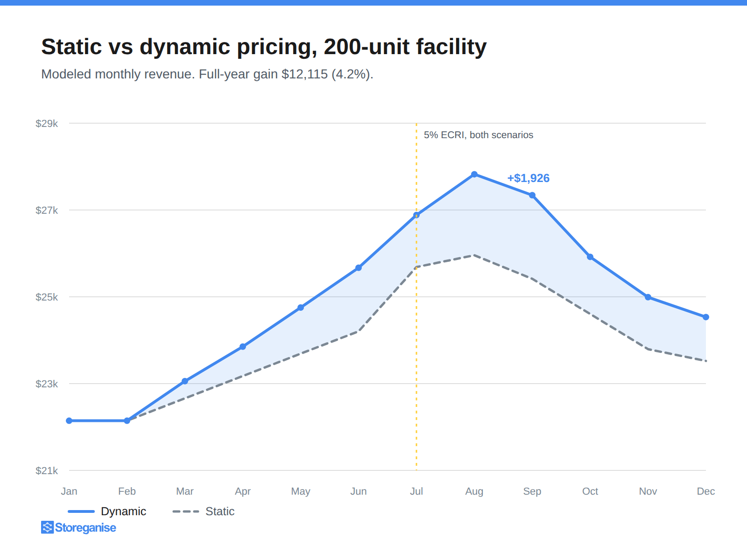The image size is (747, 560).
Task: Click the Feb data point on Dynamic line
Action: [x=127, y=420]
